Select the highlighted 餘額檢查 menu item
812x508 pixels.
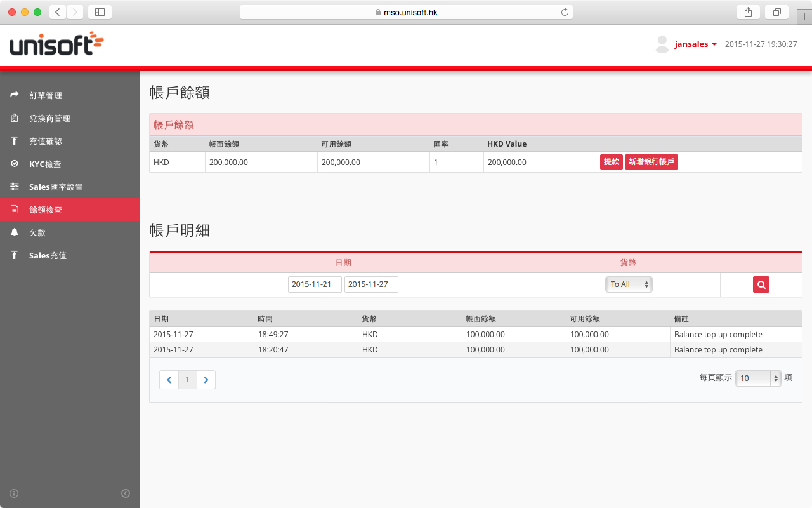70,210
